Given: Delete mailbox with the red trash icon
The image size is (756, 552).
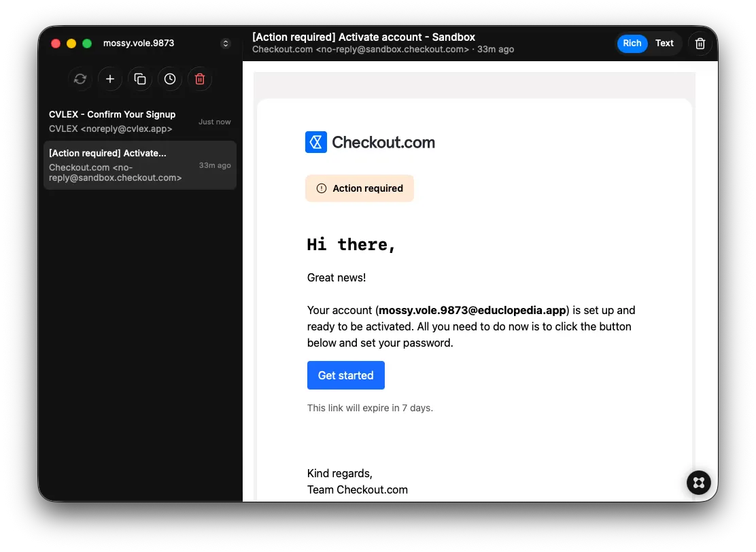Looking at the screenshot, I should (200, 79).
